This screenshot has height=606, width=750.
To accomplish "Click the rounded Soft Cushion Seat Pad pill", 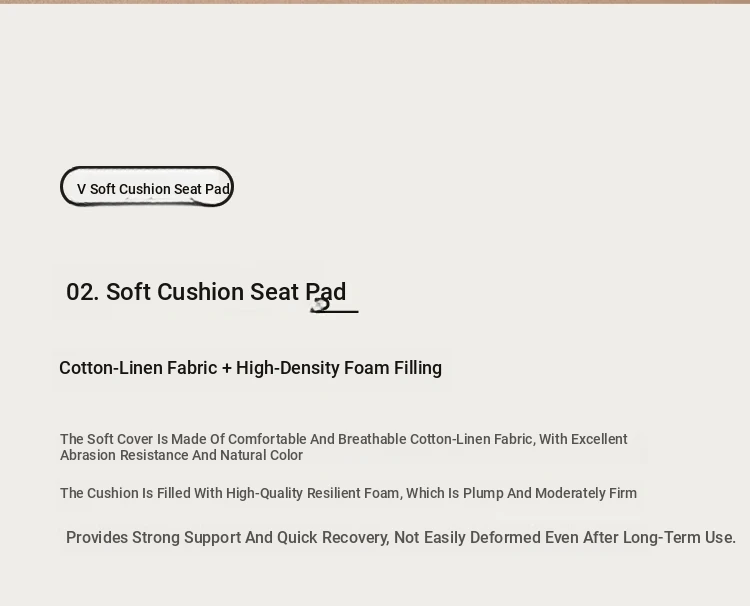I will [147, 187].
